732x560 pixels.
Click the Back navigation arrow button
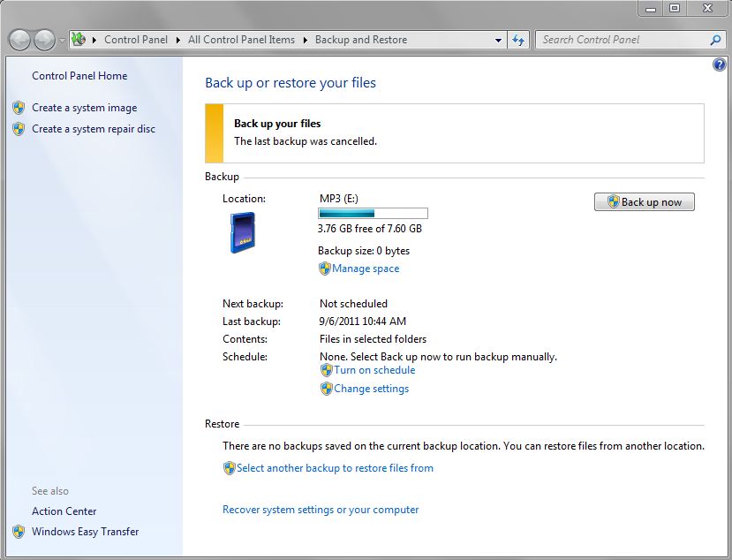point(19,40)
